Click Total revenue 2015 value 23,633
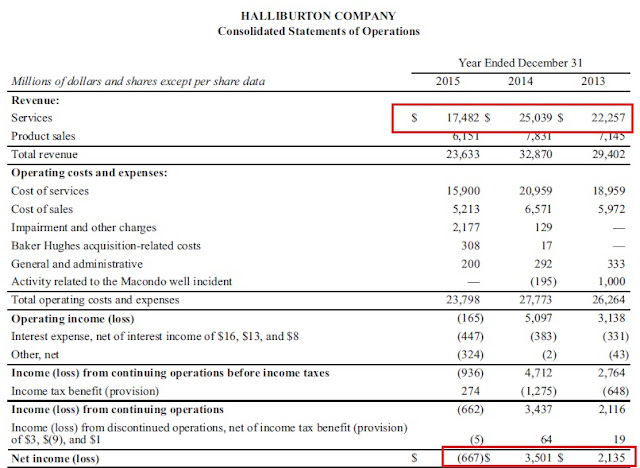Screen dimensions: 640x468 point(463,155)
